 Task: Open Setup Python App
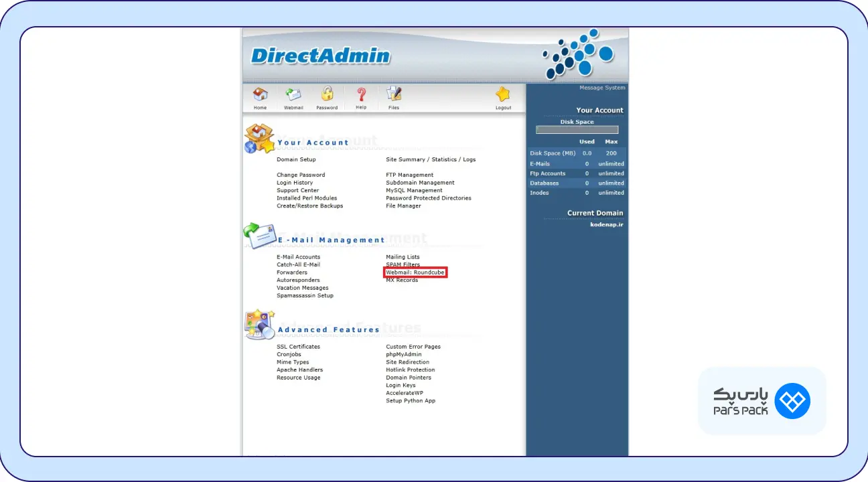(x=411, y=400)
